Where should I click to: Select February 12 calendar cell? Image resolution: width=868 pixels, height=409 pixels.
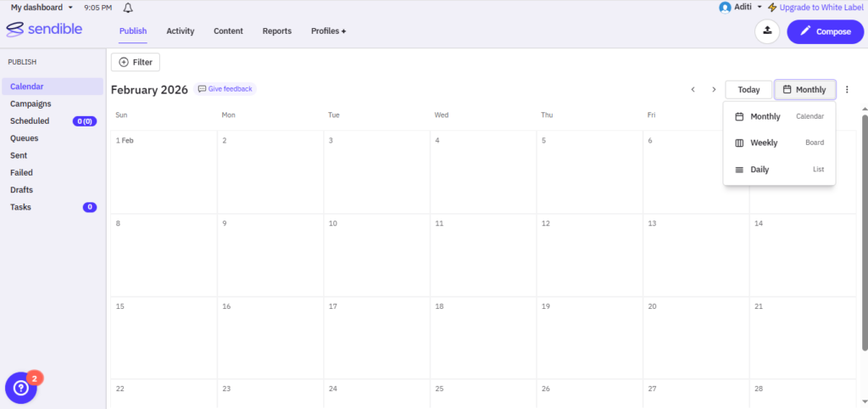point(590,255)
